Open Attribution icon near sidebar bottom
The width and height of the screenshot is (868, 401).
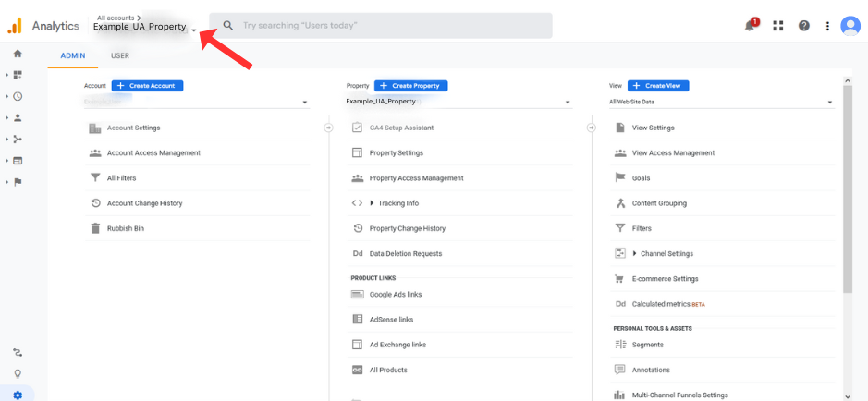point(18,352)
